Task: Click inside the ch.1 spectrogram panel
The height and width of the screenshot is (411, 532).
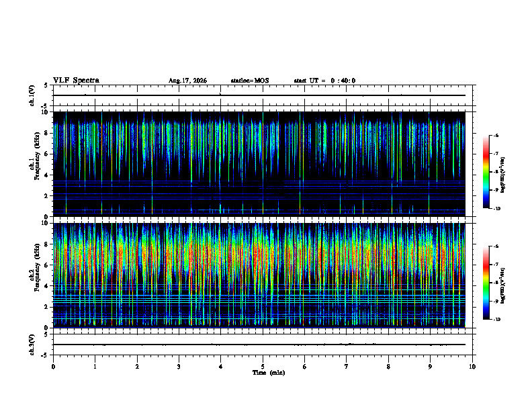Action: tap(259, 164)
